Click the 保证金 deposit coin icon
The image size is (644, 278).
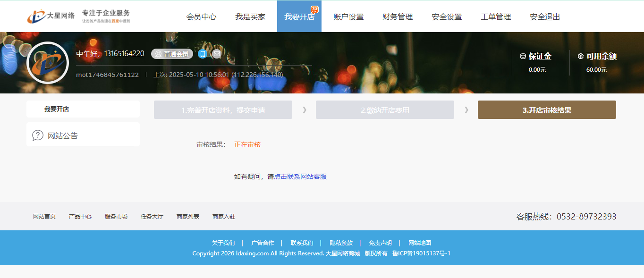point(523,56)
